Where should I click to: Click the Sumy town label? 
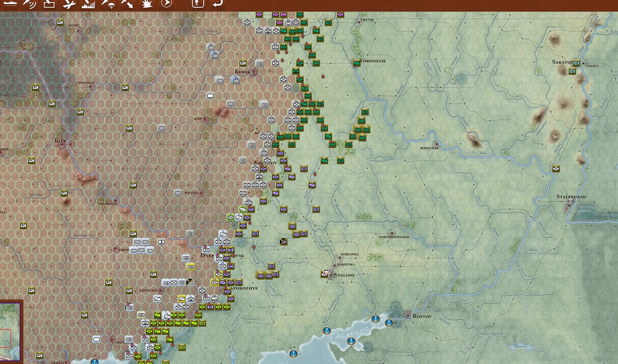(198, 119)
